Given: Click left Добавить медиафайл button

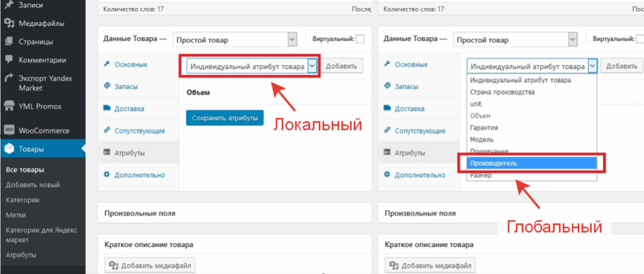Looking at the screenshot, I should (150, 266).
